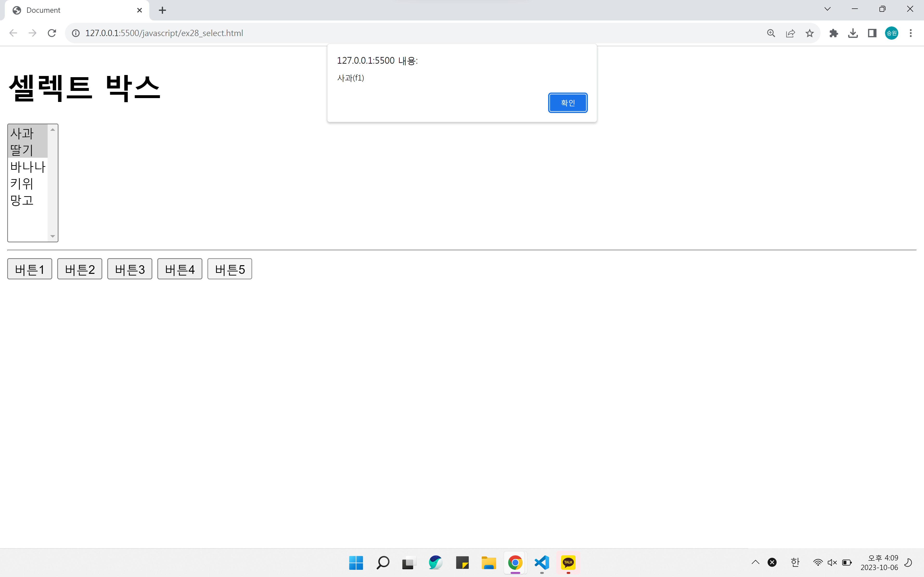924x577 pixels.
Task: Click the 확인 button in alert dialog
Action: click(567, 103)
